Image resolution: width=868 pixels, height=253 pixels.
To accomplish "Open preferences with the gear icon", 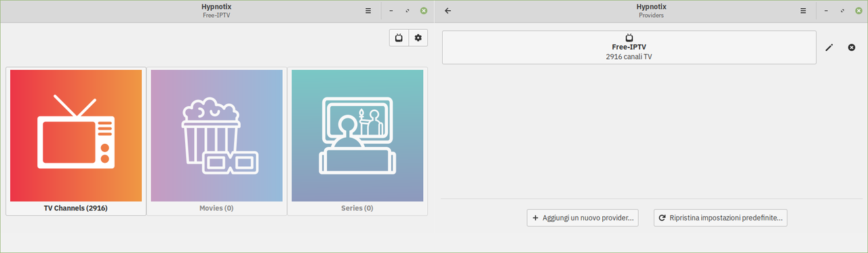I will coord(418,38).
